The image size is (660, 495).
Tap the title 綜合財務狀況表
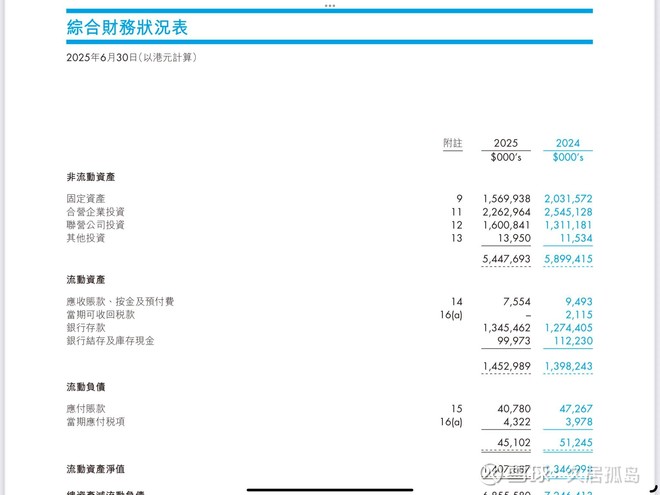[x=127, y=27]
